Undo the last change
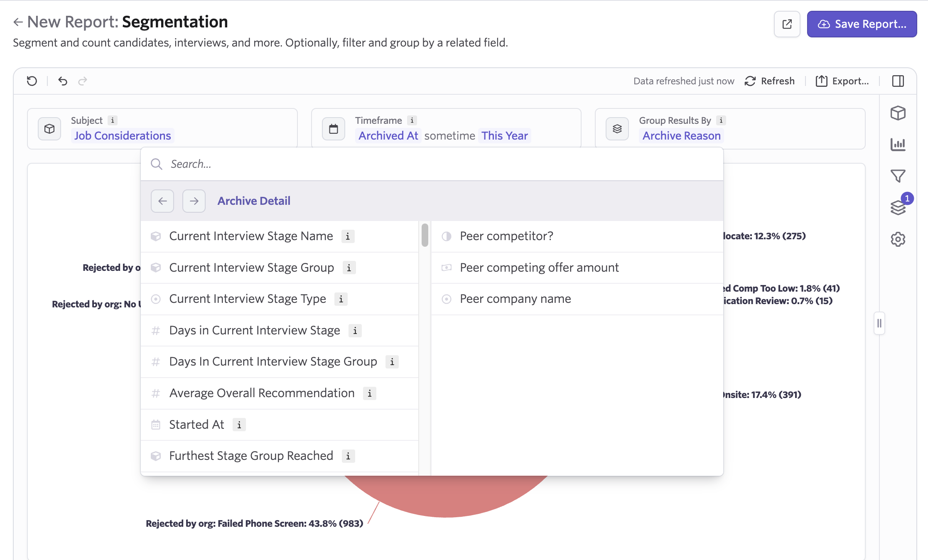928x560 pixels. click(x=63, y=81)
